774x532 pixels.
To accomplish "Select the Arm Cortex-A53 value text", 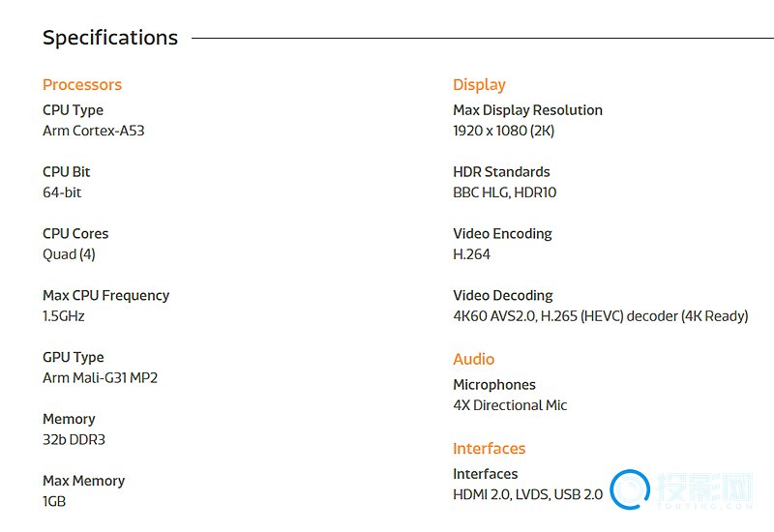I will (x=93, y=131).
